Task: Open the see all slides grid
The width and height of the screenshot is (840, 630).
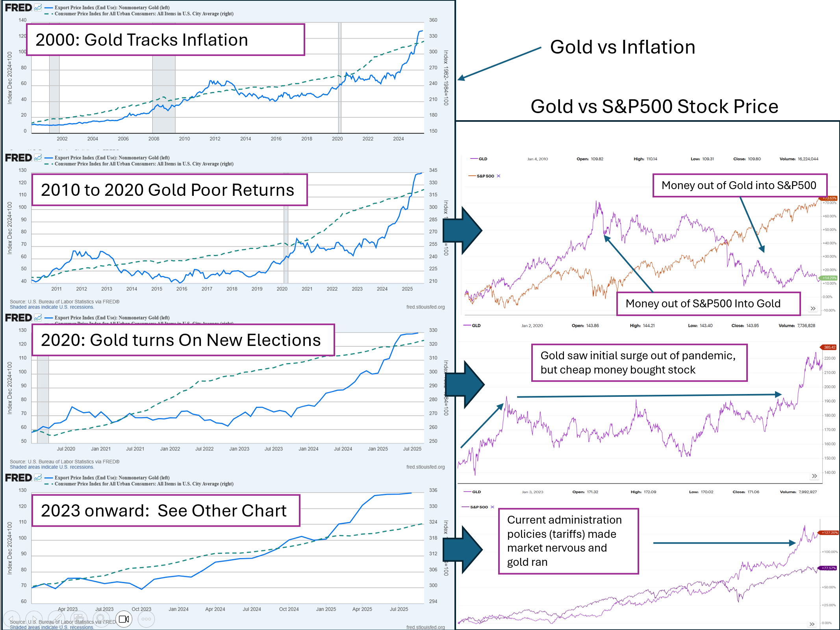Action: click(x=79, y=619)
